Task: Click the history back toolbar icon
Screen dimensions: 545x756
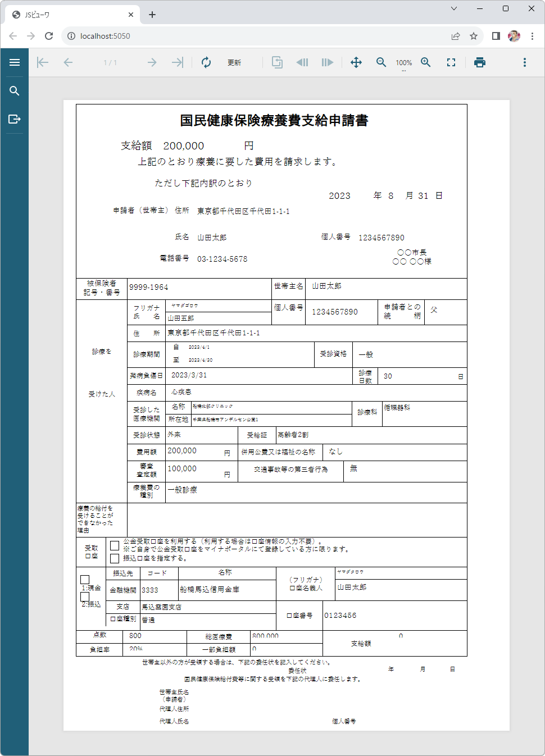Action: pyautogui.click(x=302, y=62)
